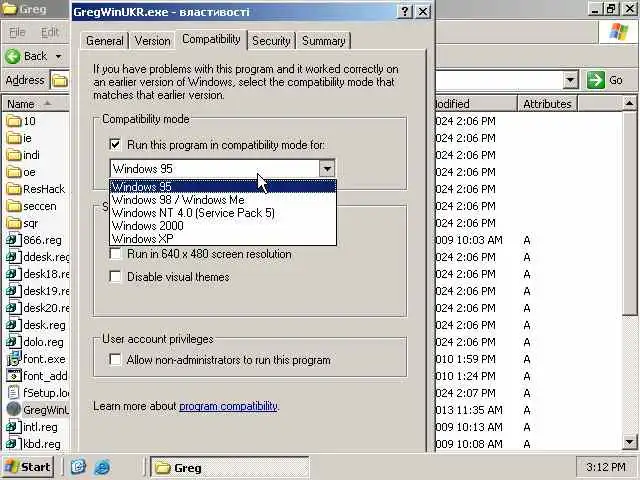Select the GregWinUKR executable icon
The image size is (640, 480).
point(14,410)
